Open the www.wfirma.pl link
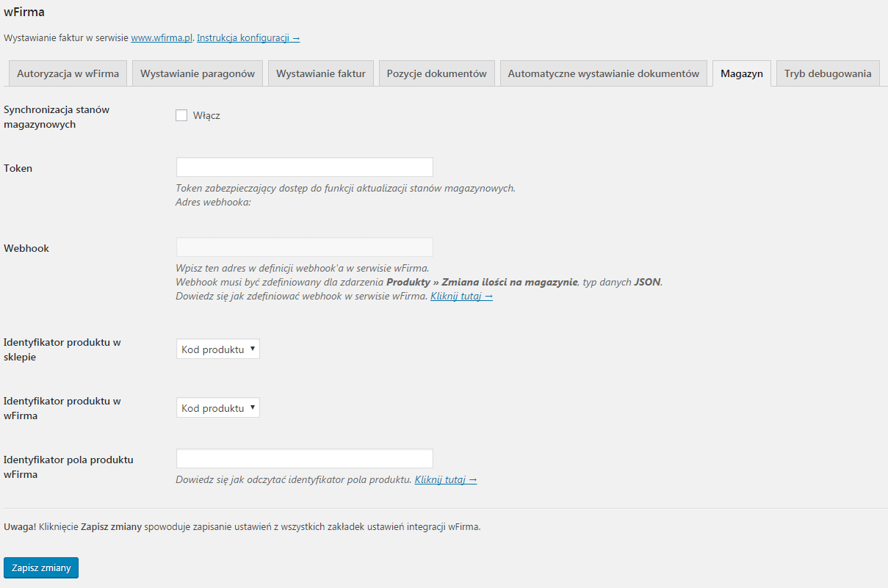888x588 pixels. (162, 37)
